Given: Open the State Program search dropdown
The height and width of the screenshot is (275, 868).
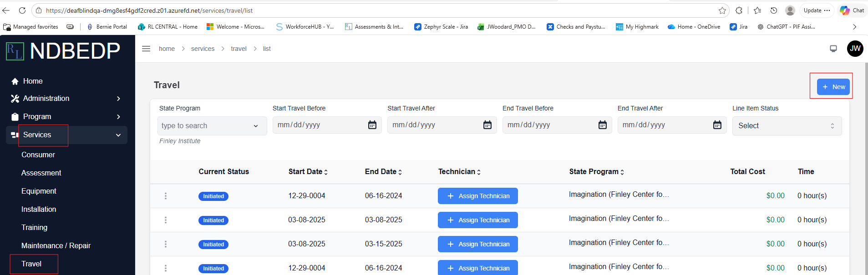Looking at the screenshot, I should tap(212, 126).
